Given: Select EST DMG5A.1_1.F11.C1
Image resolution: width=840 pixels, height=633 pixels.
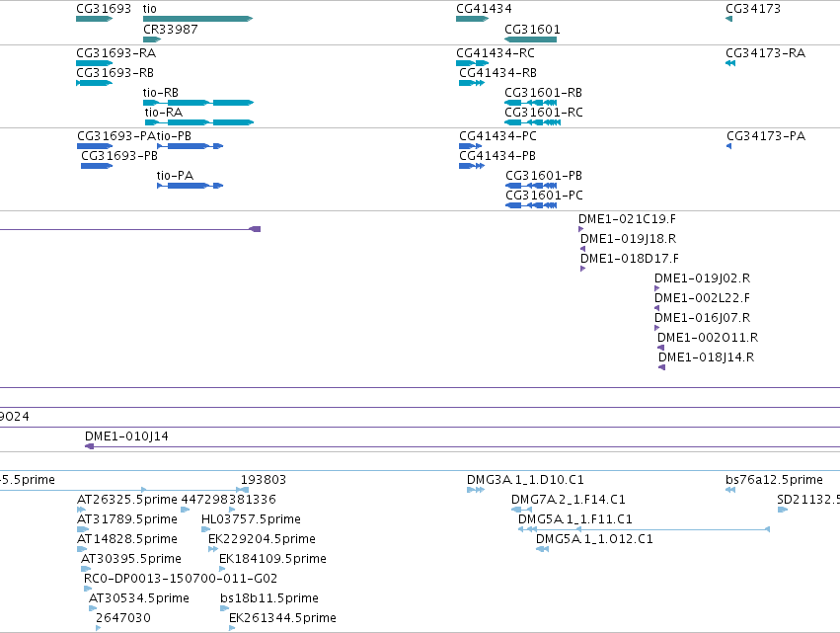Looking at the screenshot, I should point(574,519).
